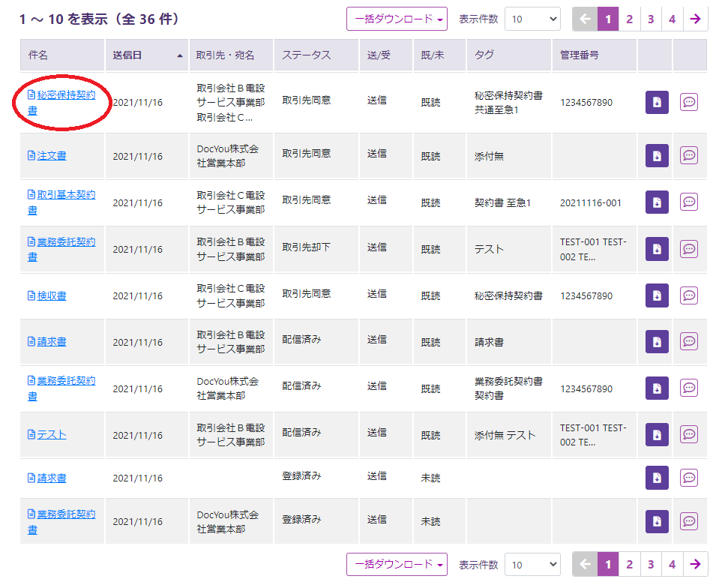Viewport: 716px width, 588px height.
Task: Open the 注文書 document link
Action: click(47, 156)
